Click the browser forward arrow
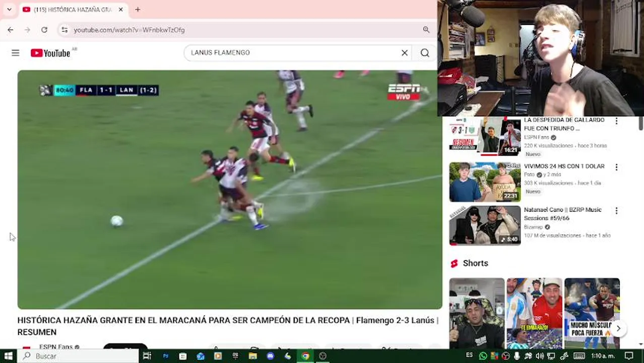 (x=27, y=30)
